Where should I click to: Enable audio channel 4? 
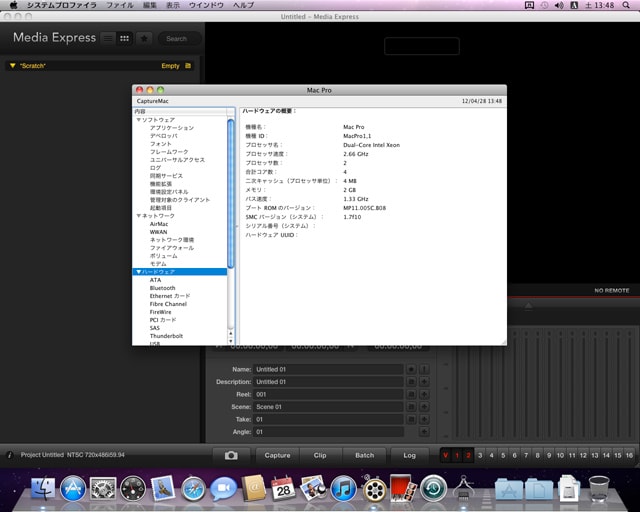click(x=491, y=455)
